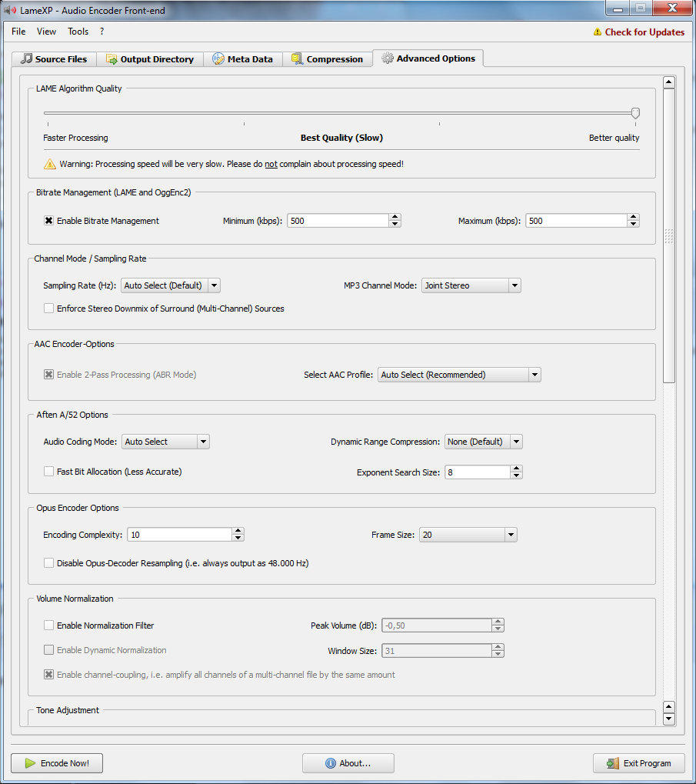
Task: Click the LAME Algorithm Quality slider handle
Action: pos(635,113)
